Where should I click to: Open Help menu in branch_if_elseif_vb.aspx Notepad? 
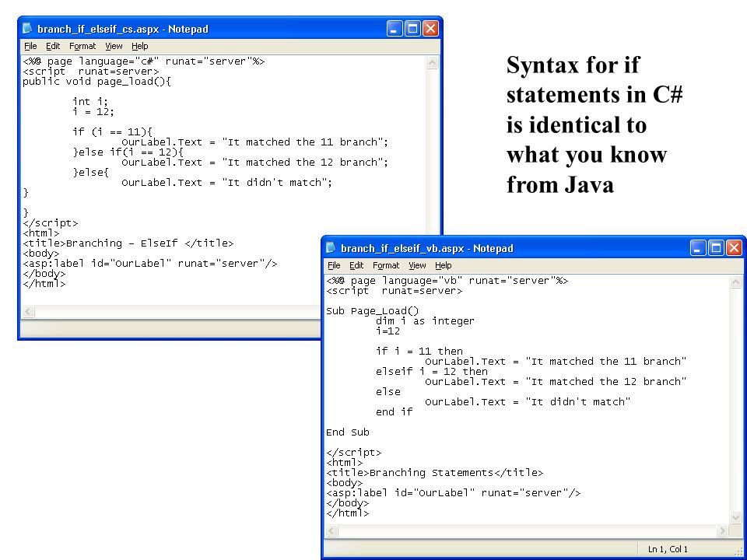(x=444, y=265)
